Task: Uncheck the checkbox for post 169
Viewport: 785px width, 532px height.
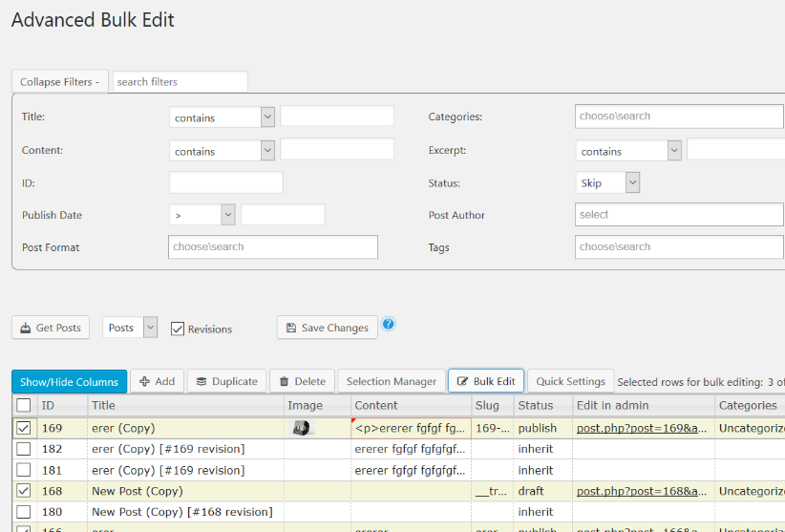Action: click(24, 429)
